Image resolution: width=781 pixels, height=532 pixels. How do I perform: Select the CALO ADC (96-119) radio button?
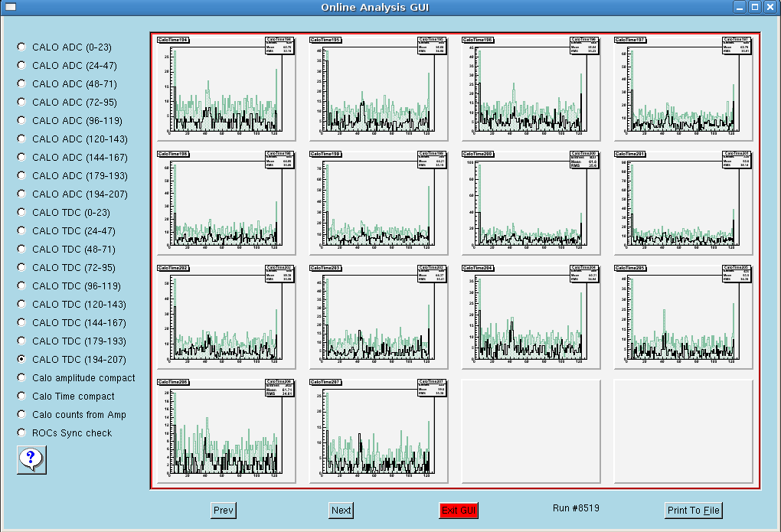(x=21, y=120)
